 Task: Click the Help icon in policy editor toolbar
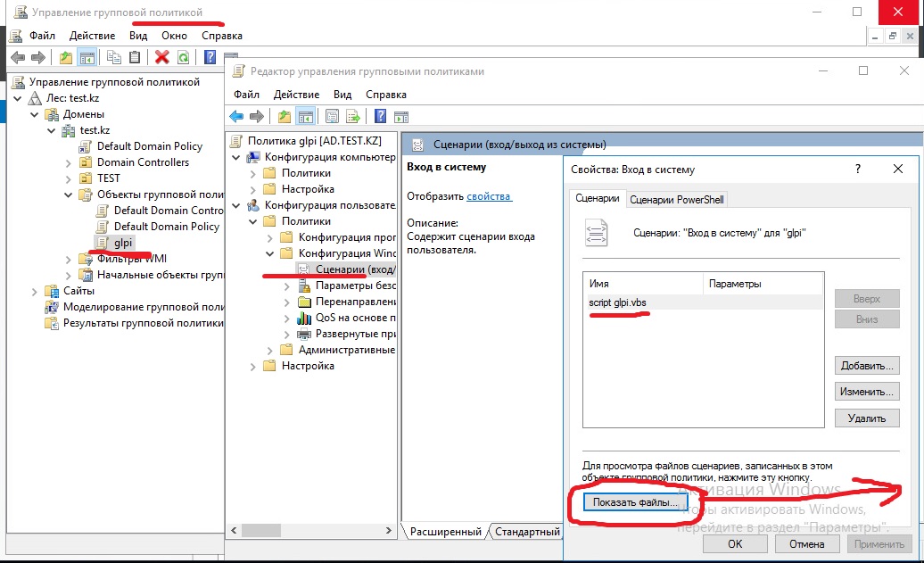[x=380, y=116]
